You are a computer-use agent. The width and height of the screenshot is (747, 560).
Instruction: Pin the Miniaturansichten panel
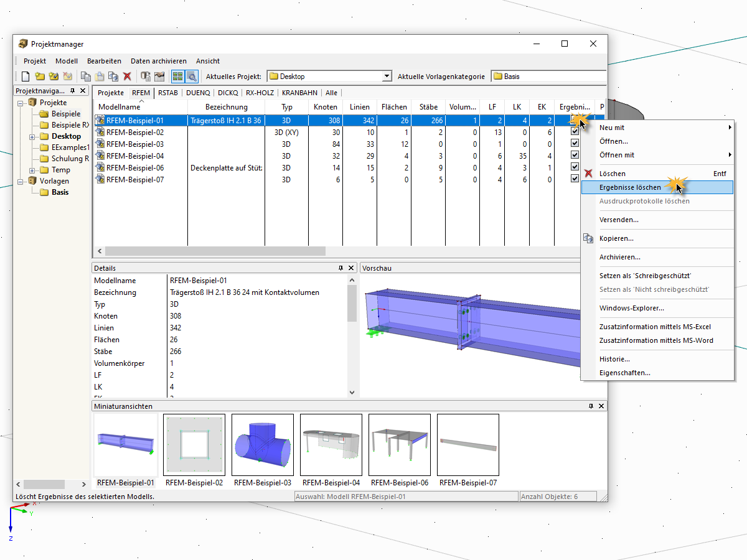[x=591, y=406]
